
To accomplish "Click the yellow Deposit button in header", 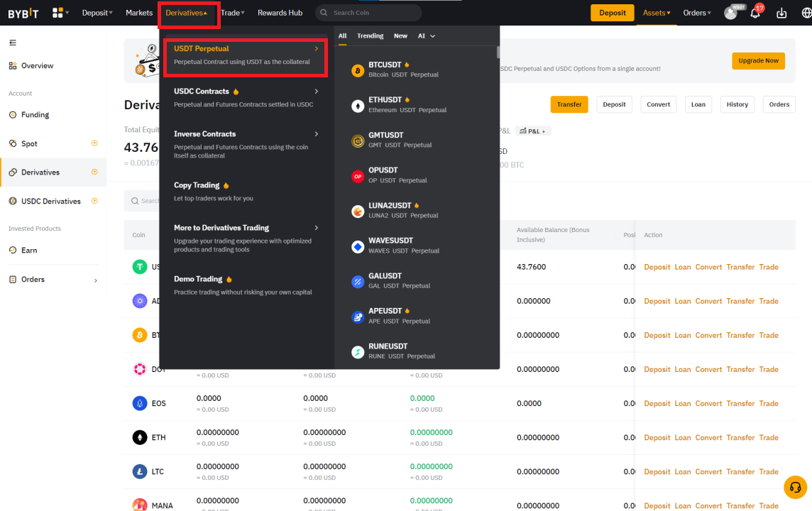I will pos(612,13).
